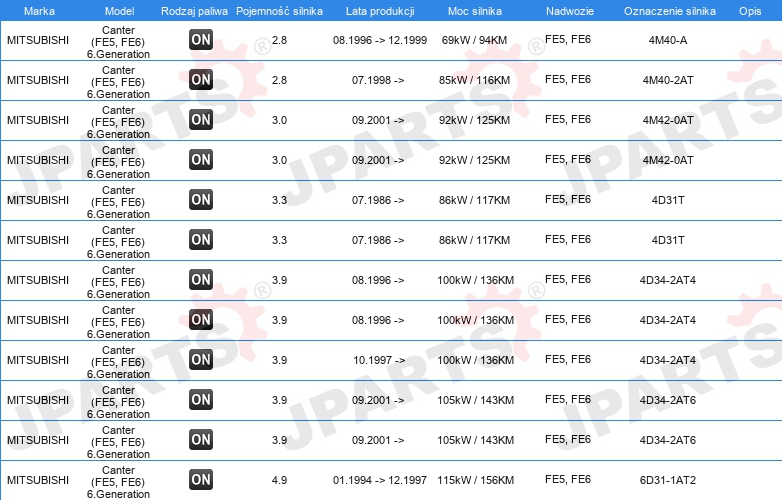Click power value 85kW / 116KM
The image size is (782, 500).
[x=474, y=80]
